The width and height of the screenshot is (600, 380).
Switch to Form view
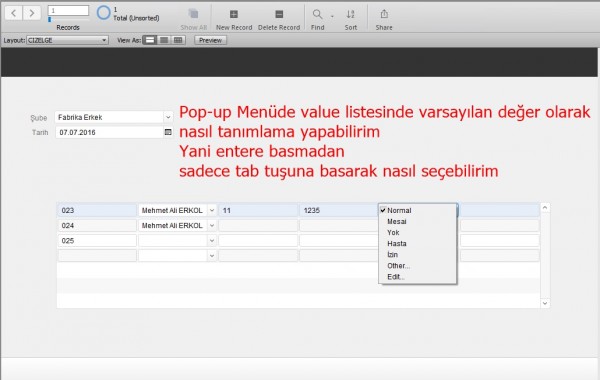pos(150,40)
